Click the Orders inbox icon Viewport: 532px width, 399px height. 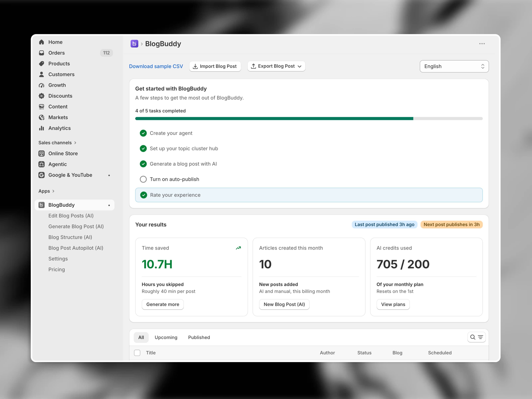41,53
